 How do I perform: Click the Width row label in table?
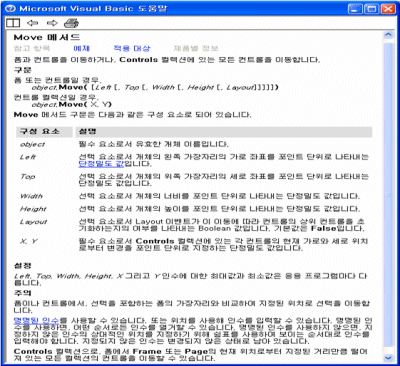coord(31,196)
